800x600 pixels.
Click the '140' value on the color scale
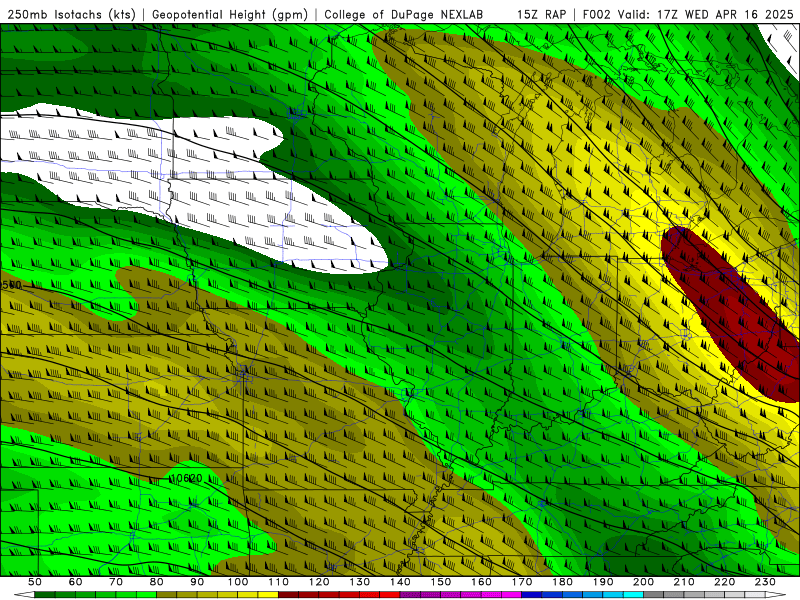coord(401,582)
